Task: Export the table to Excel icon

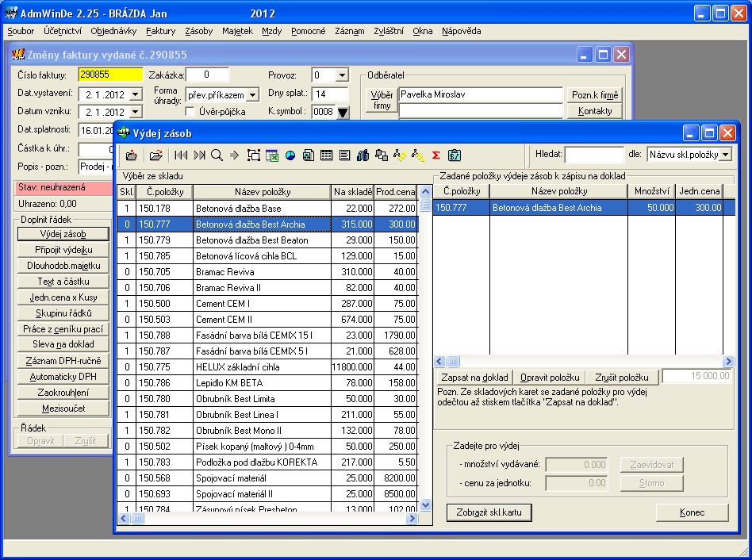Action: [272, 155]
